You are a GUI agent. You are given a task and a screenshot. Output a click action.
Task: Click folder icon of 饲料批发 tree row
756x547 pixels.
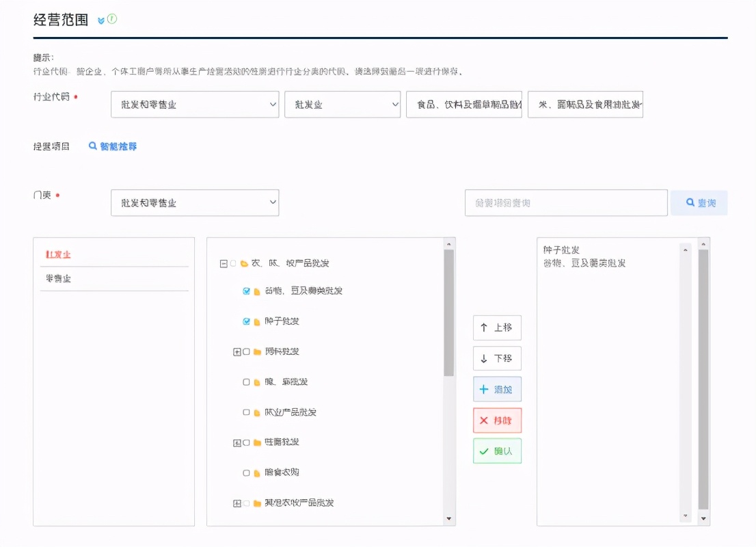pyautogui.click(x=257, y=351)
